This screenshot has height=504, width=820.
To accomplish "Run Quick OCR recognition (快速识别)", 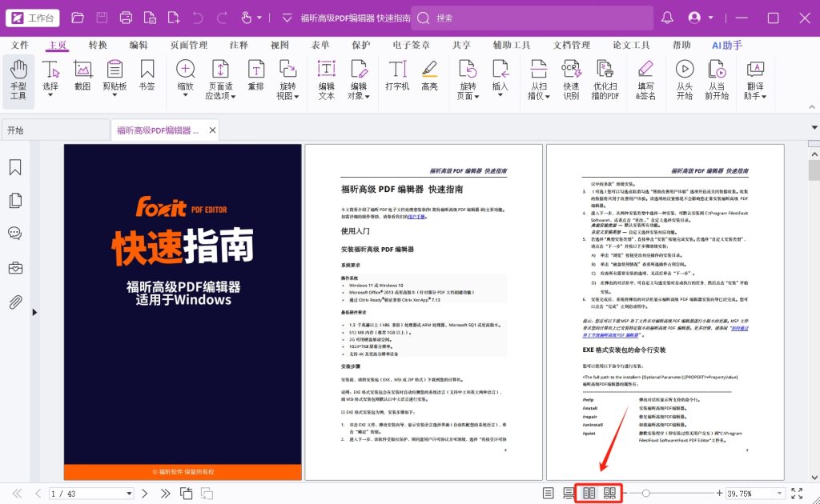I will 571,81.
